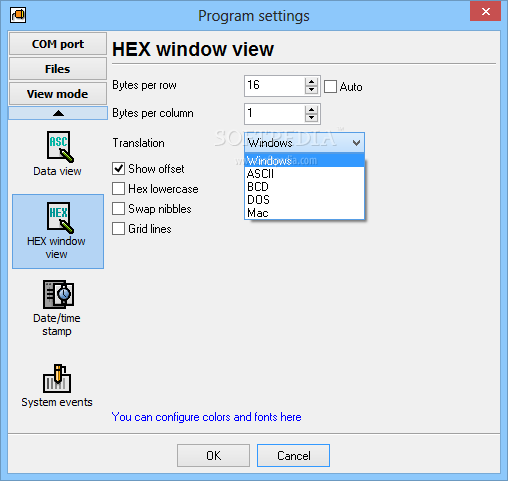
Task: Close the Program settings dialog
Action: (485, 12)
